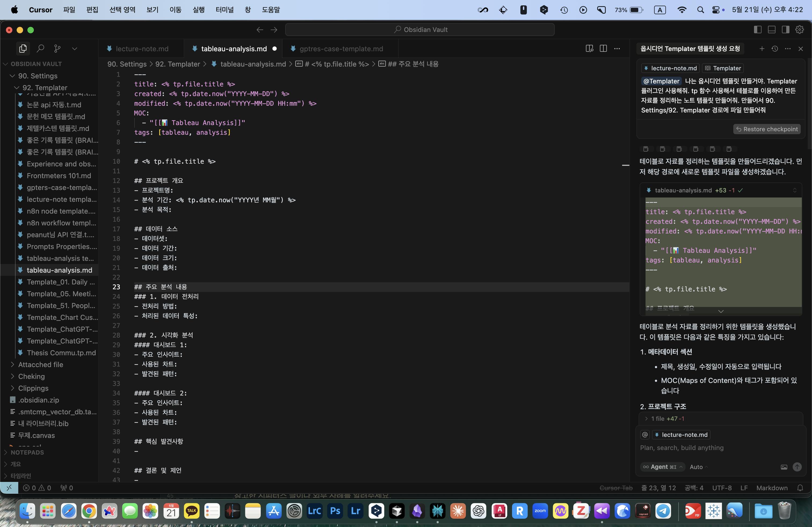This screenshot has height=527, width=812.
Task: Open the Explorer files icon
Action: [x=23, y=49]
